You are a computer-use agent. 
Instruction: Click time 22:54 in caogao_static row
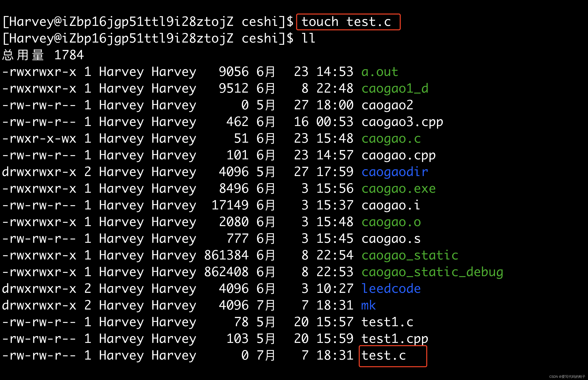click(335, 255)
